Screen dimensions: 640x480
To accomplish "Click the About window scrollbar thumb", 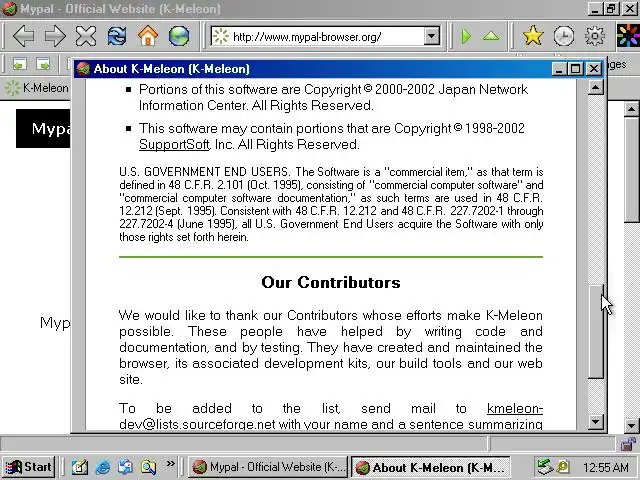I will point(596,331).
